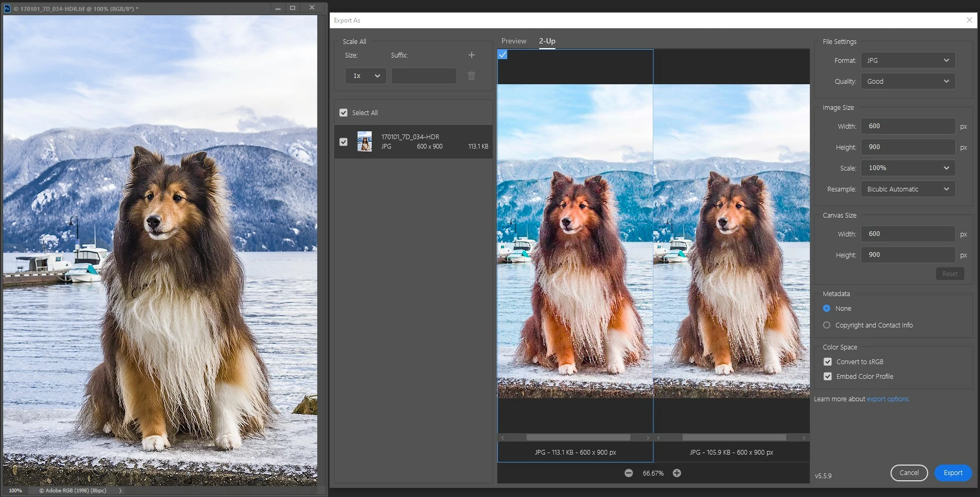The image size is (980, 497).
Task: Click the JPG - 105.9 KB caption
Action: [731, 453]
